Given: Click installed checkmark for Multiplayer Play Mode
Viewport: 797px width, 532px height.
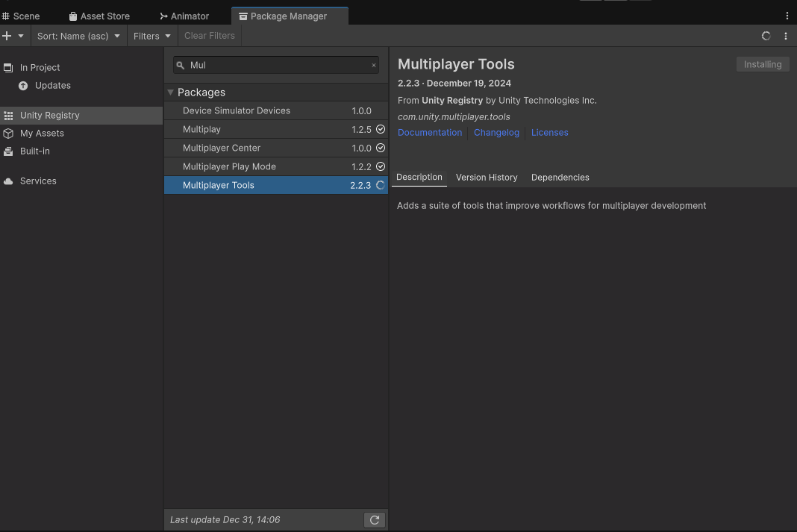Looking at the screenshot, I should (x=380, y=166).
